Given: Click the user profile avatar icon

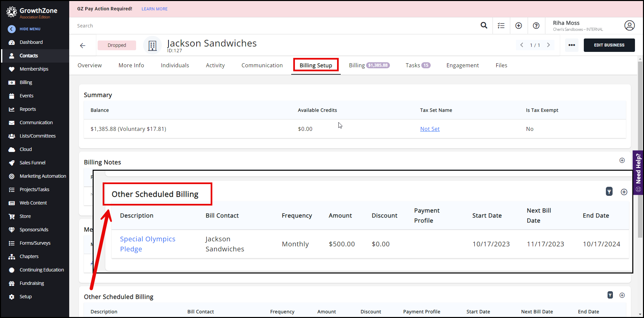Looking at the screenshot, I should pos(629,25).
